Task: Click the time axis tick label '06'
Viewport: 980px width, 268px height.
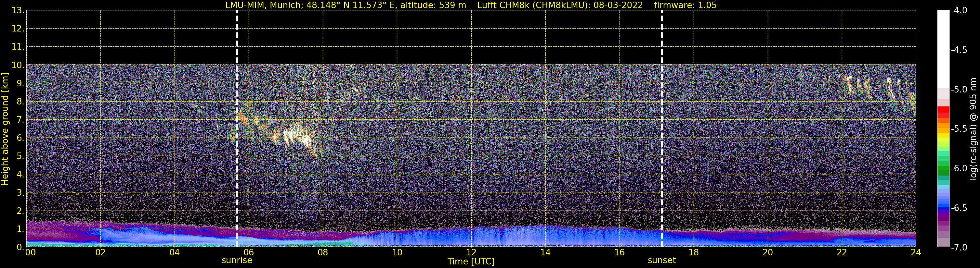Action: (248, 252)
